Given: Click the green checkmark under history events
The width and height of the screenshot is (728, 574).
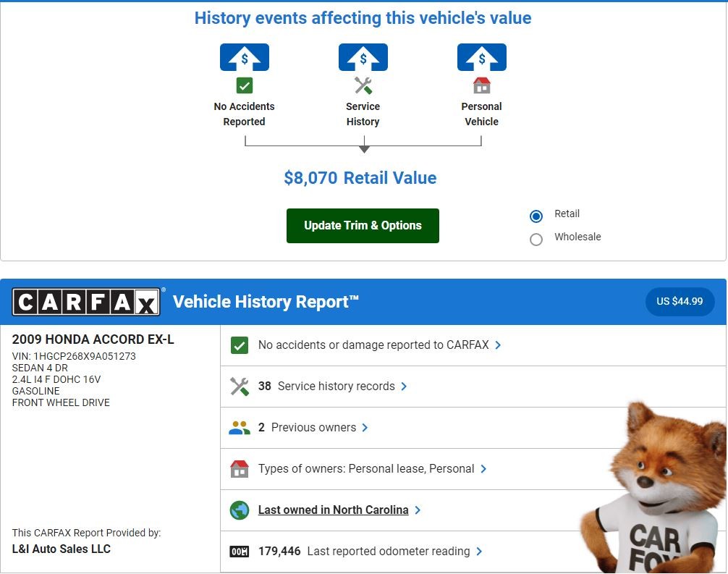Looking at the screenshot, I should point(244,85).
